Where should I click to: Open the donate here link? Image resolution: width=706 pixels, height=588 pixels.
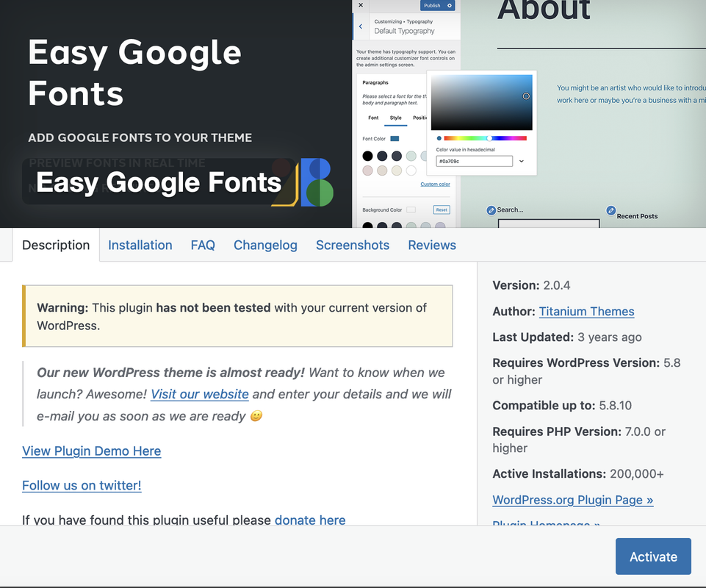coord(310,520)
